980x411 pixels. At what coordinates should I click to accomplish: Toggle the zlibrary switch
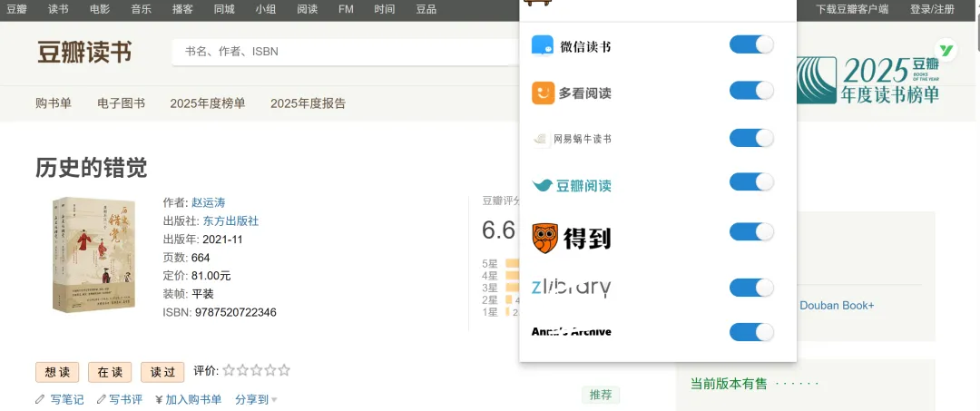coord(751,288)
